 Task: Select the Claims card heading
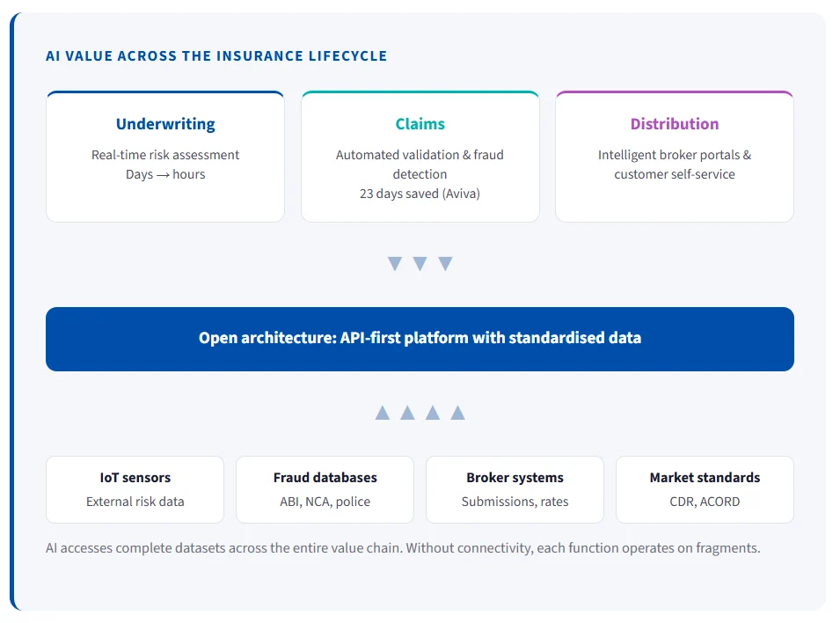pyautogui.click(x=420, y=124)
